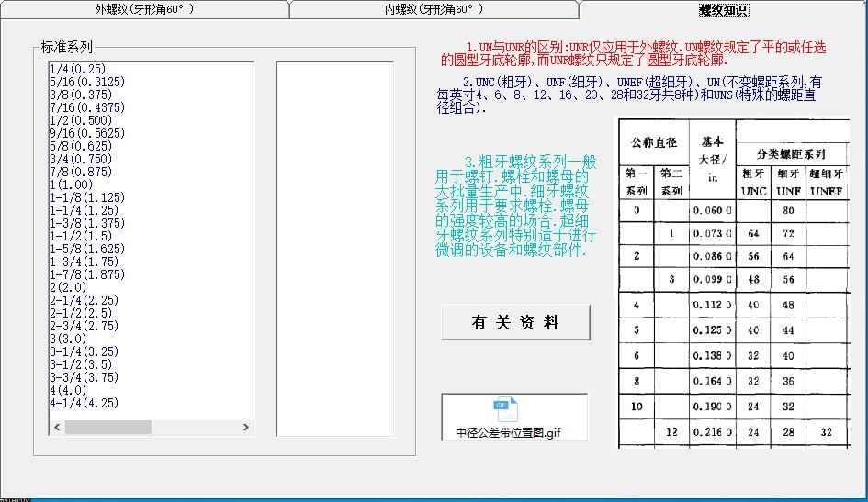Click the horizontal scrollbar thumb in list
The width and height of the screenshot is (868, 502).
[x=107, y=428]
